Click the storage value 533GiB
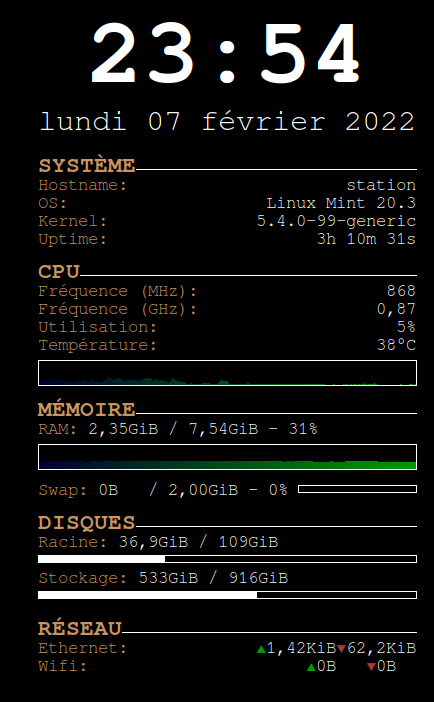This screenshot has width=434, height=702. click(x=168, y=578)
